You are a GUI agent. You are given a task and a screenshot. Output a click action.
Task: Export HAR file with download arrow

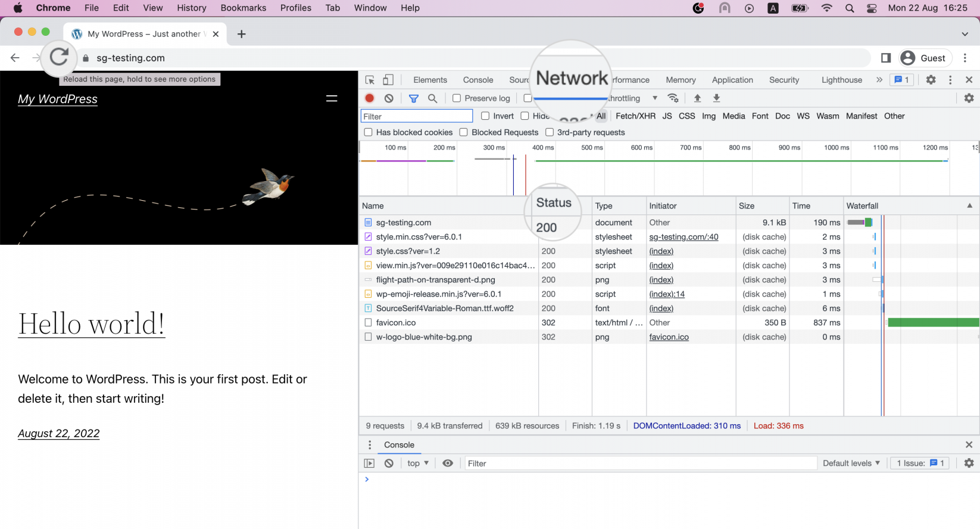[717, 98]
